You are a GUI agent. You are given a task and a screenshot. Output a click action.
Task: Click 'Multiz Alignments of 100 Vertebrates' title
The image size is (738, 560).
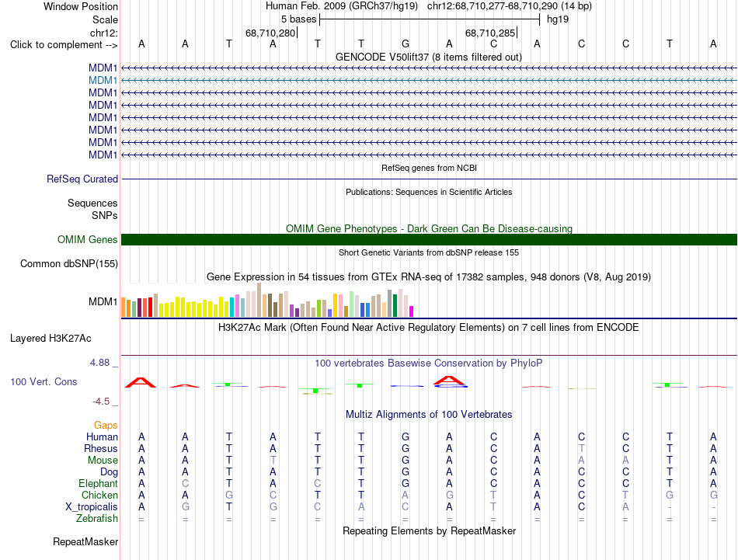tap(429, 415)
